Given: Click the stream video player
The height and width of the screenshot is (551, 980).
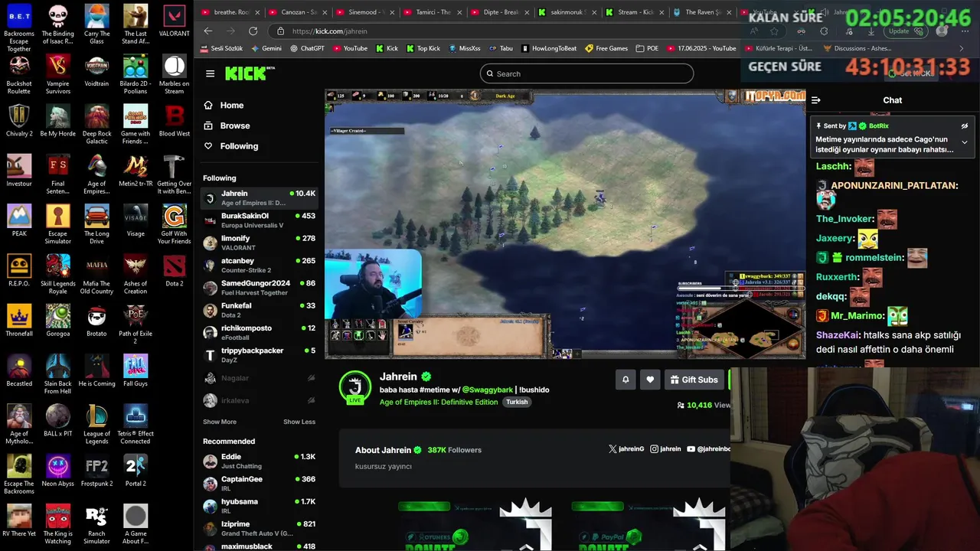Looking at the screenshot, I should pyautogui.click(x=565, y=223).
